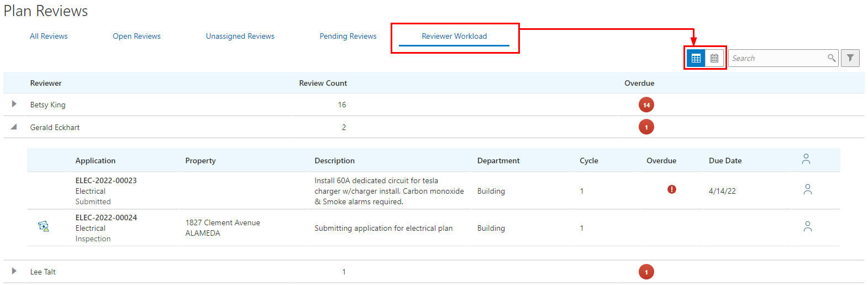Click the search magnifier icon
This screenshot has height=285, width=868.
(x=832, y=58)
